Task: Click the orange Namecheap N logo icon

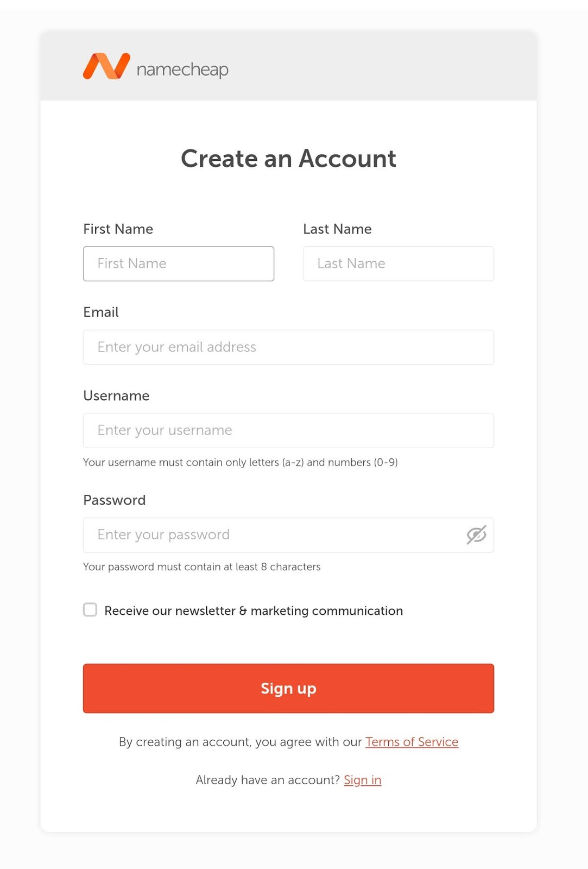Action: pos(106,66)
